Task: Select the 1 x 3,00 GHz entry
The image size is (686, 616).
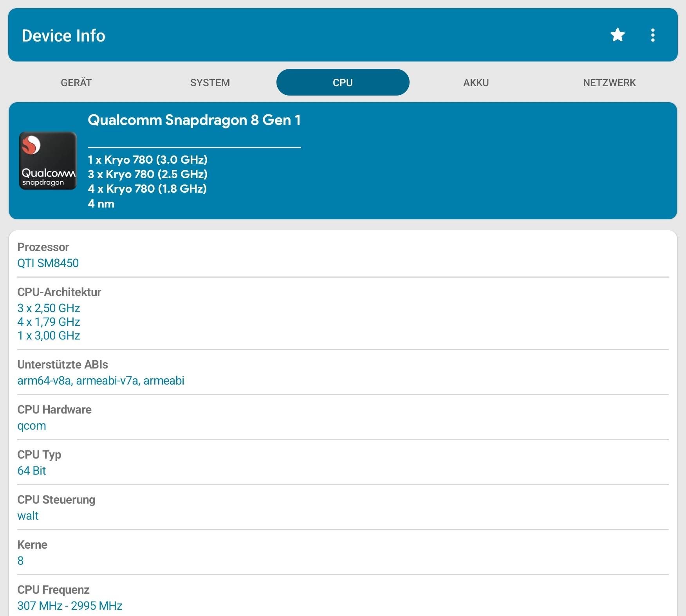Action: (49, 336)
